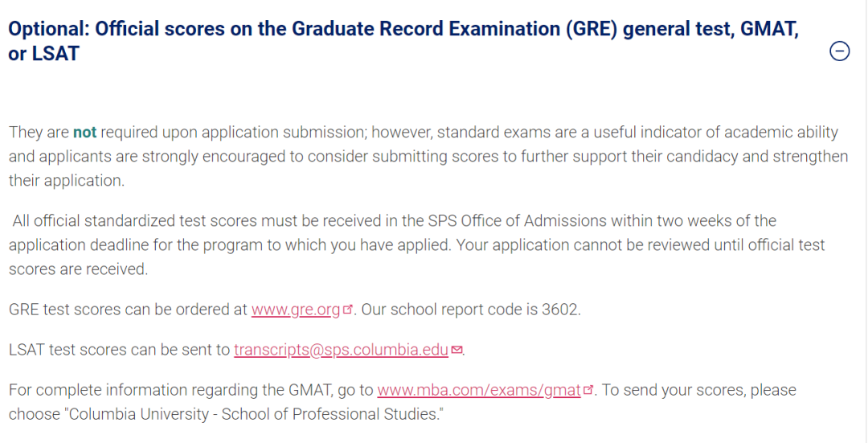Click the bold green word "not"
This screenshot has height=443, width=868.
(x=84, y=133)
